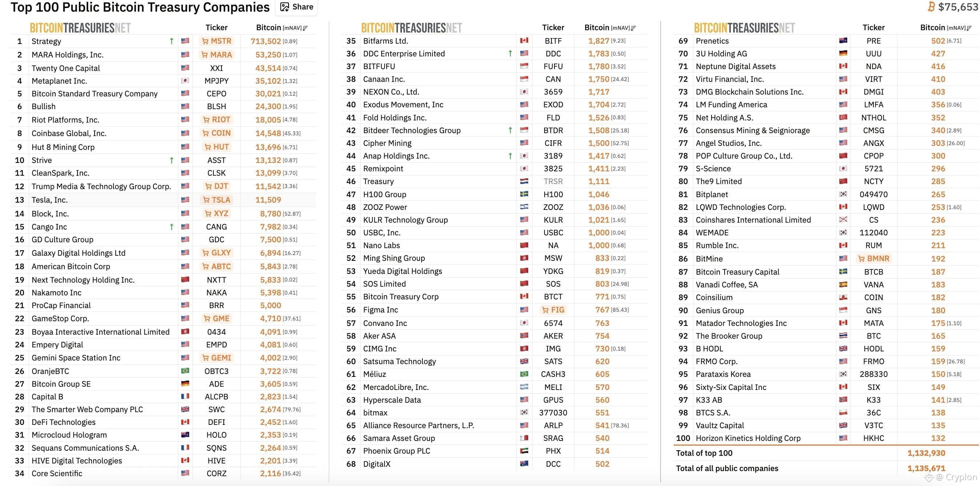Viewport: 980px width, 486px height.
Task: Click the Exodus Movement, Inc company name
Action: coord(403,105)
